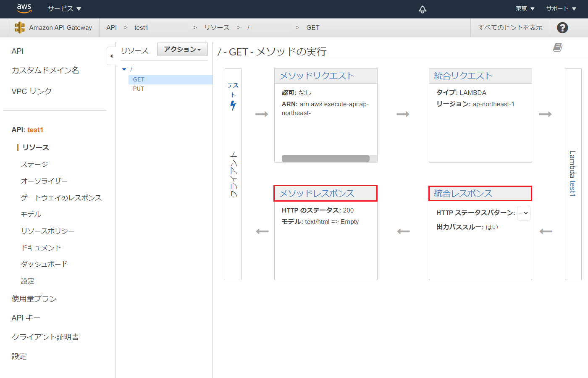Viewport: 588px width, 378px height.
Task: Select オーソライザー in sidebar
Action: pos(44,181)
